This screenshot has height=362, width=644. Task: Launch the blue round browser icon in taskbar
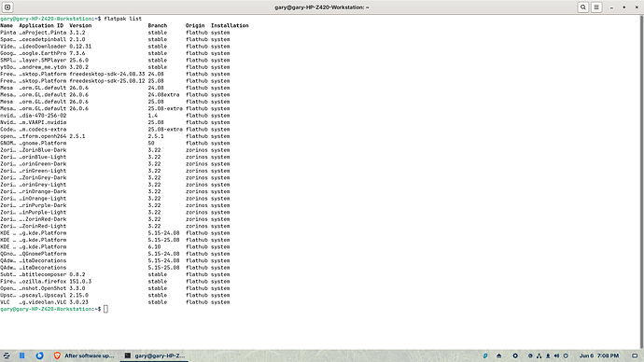pos(39,355)
